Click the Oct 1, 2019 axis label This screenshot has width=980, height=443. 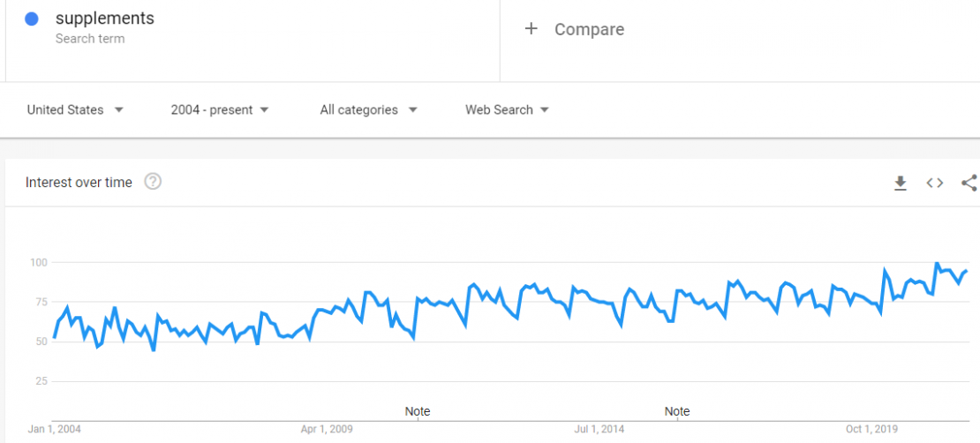pos(871,429)
